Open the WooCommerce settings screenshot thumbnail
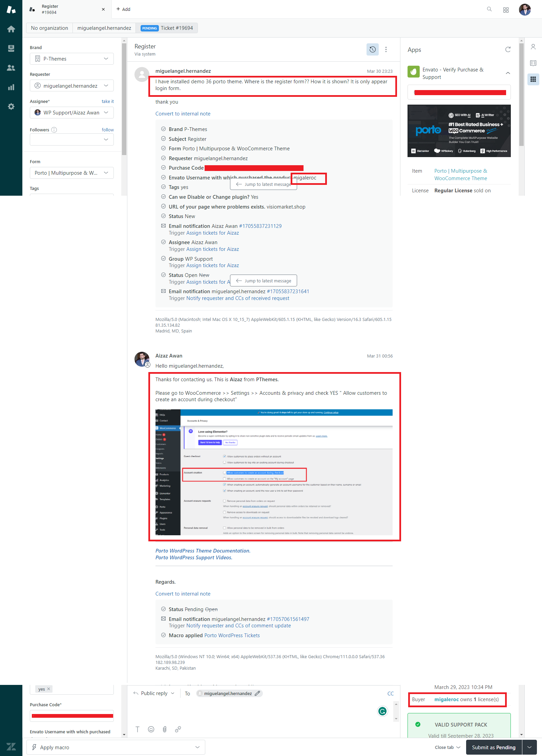Image resolution: width=542 pixels, height=756 pixels. pos(274,472)
